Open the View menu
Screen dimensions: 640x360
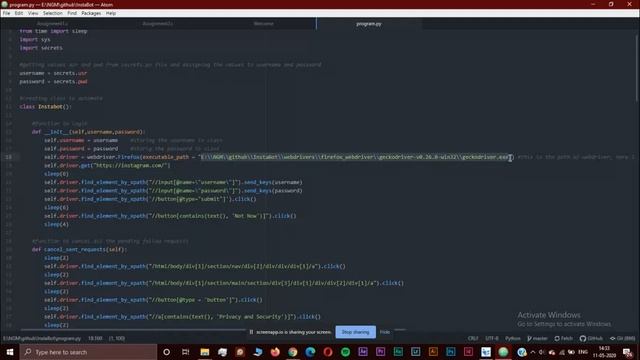click(33, 13)
